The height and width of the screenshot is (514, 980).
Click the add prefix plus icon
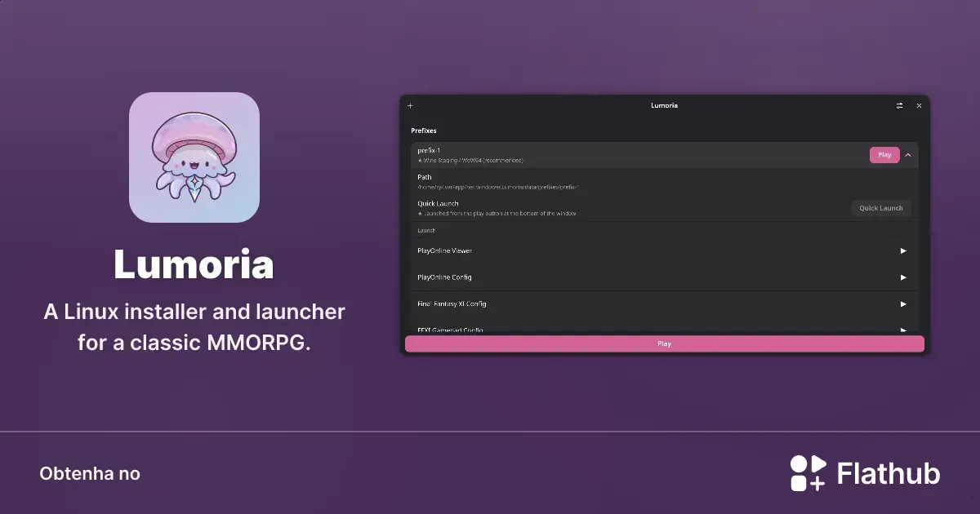tap(410, 105)
